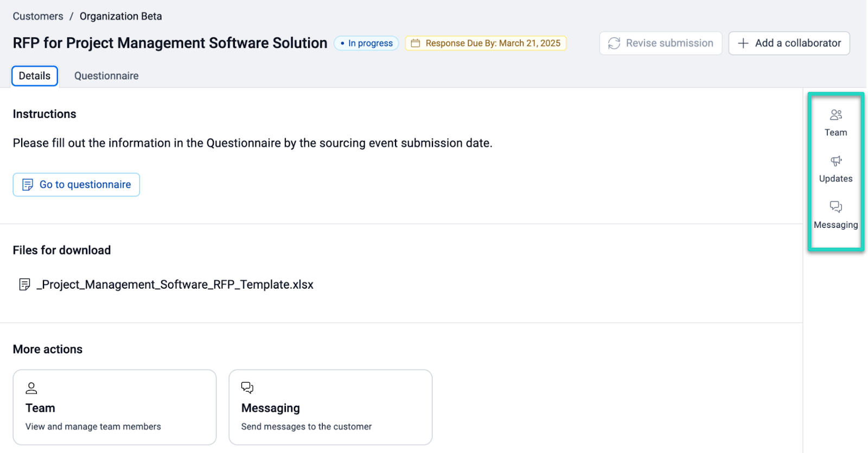Click the In progress status badge
Screen dimensions: 868x453
point(366,43)
